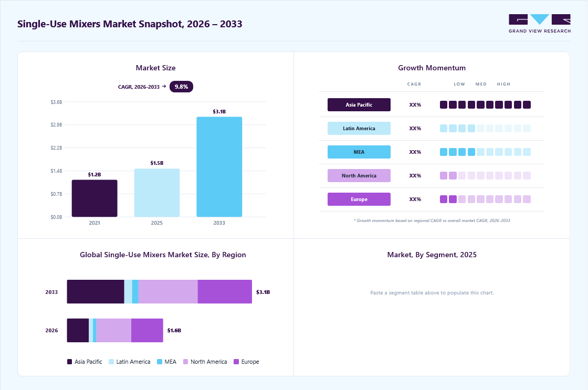Select the $1.6B total label for 2026
Viewport: 588px width, 390px height.
(x=174, y=330)
